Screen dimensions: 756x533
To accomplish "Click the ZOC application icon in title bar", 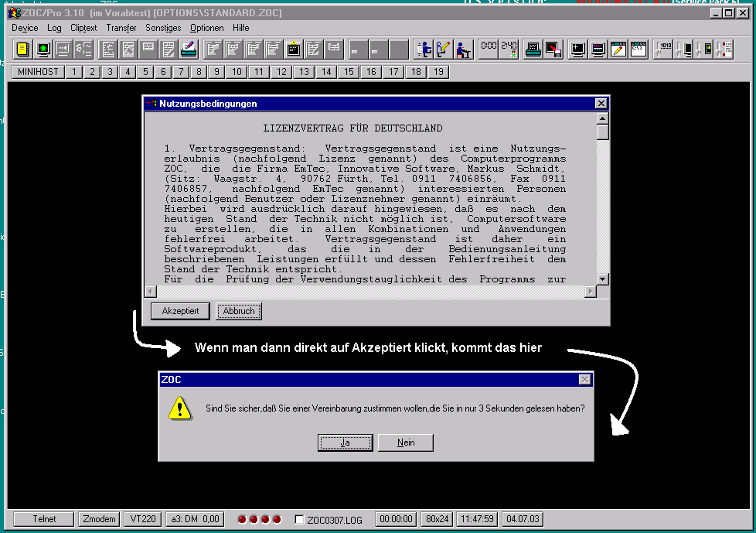I will click(15, 13).
